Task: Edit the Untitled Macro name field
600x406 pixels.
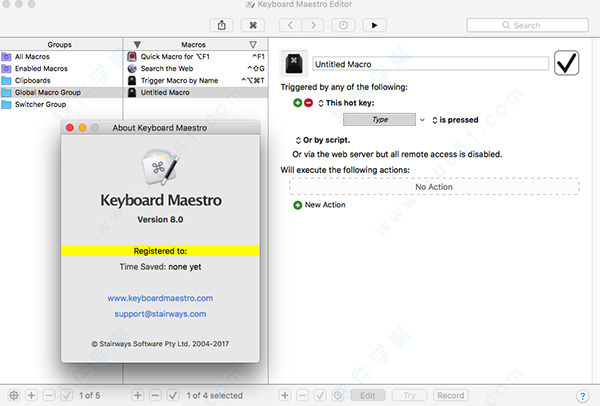Action: 430,64
